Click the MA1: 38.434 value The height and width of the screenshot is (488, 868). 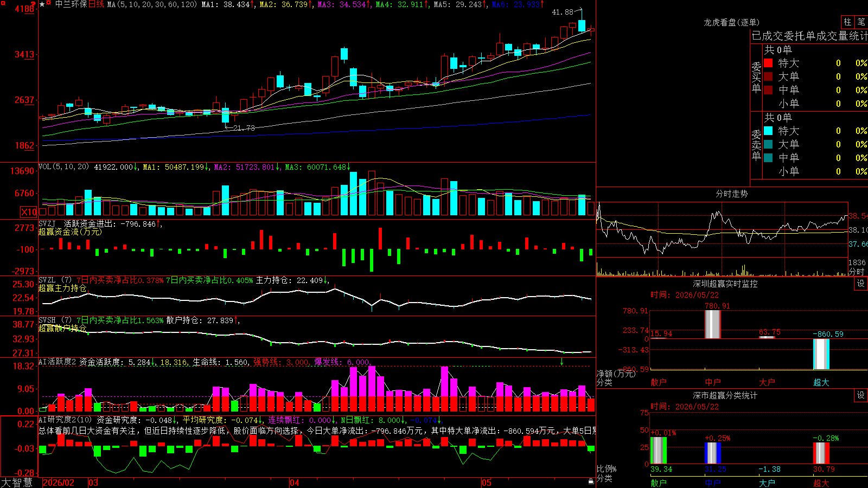point(225,4)
